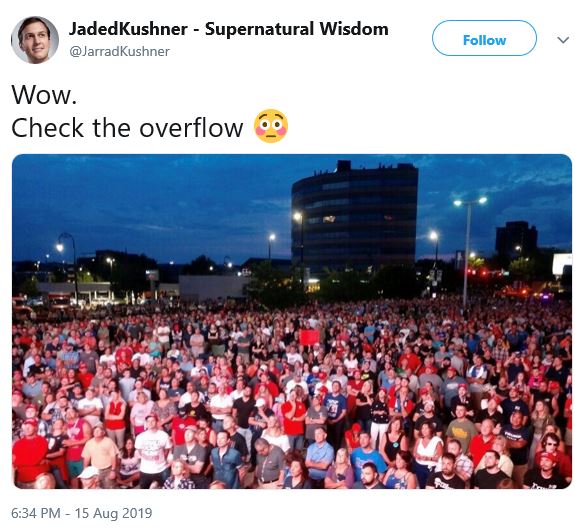This screenshot has height=529, width=575.
Task: Select the "Wow." tweet text
Action: click(44, 95)
